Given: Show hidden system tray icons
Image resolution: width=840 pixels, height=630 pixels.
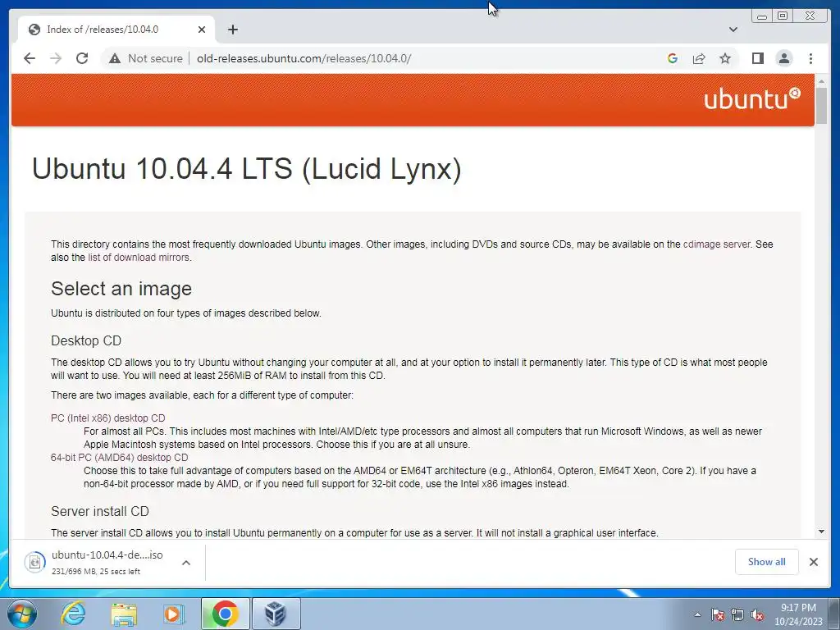Looking at the screenshot, I should click(x=697, y=614).
